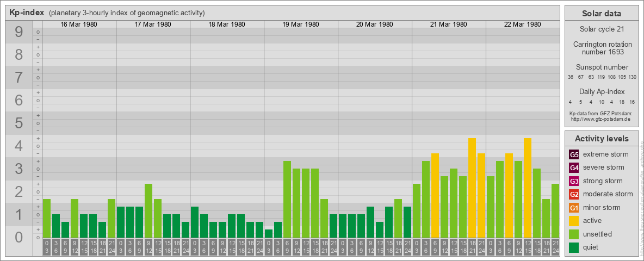Screen dimensions: 644x261
Task: Click the Kp scale number 9
Action: coord(19,32)
